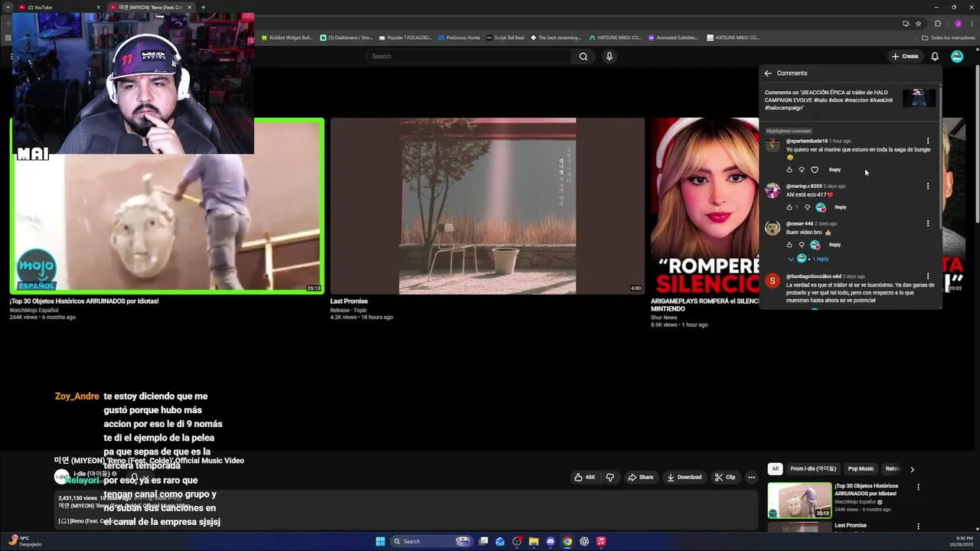
Task: Select the 'All' filter chip
Action: 775,468
